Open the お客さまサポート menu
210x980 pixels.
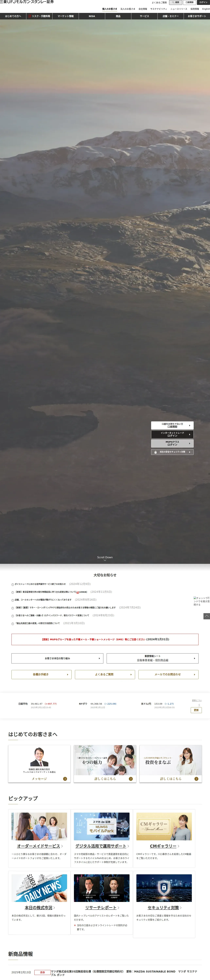(197, 16)
